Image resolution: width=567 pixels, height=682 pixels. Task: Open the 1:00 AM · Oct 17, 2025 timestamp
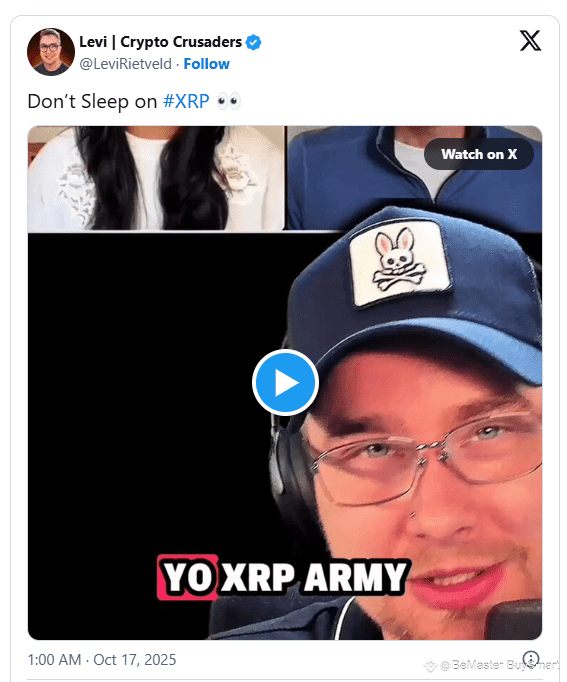[x=102, y=659]
